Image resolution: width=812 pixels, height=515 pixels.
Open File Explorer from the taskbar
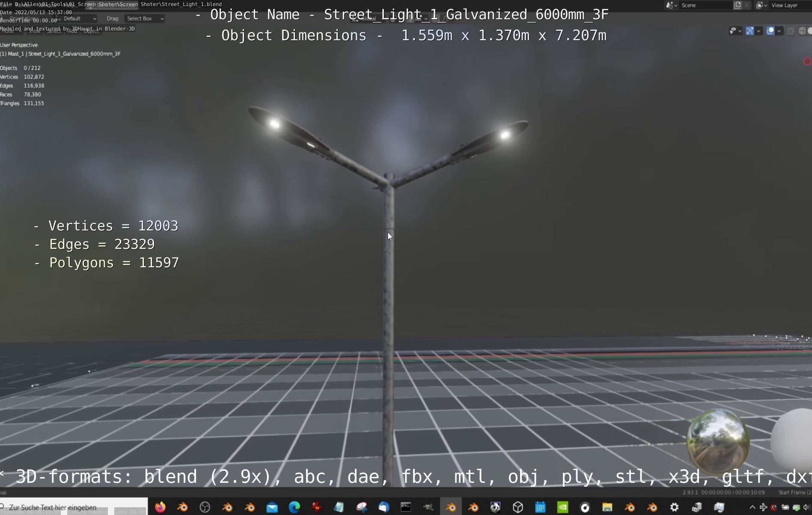607,507
